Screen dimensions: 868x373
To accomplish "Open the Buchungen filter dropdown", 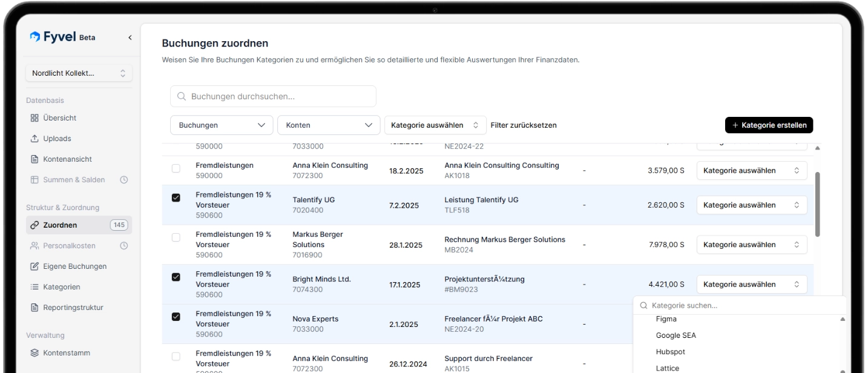I will point(222,125).
